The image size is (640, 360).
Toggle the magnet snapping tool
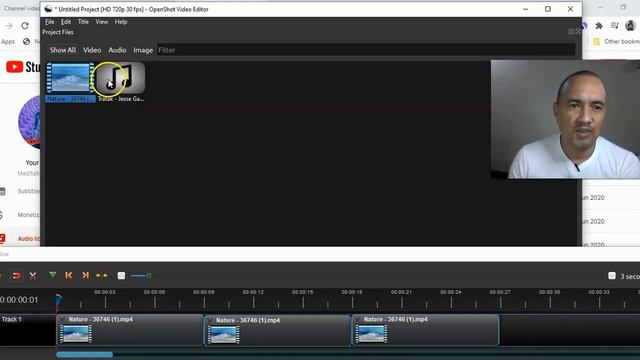pos(16,276)
